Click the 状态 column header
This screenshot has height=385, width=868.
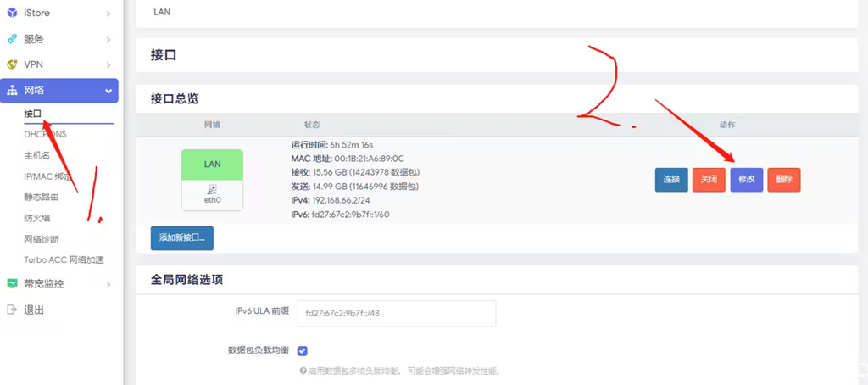(x=312, y=125)
